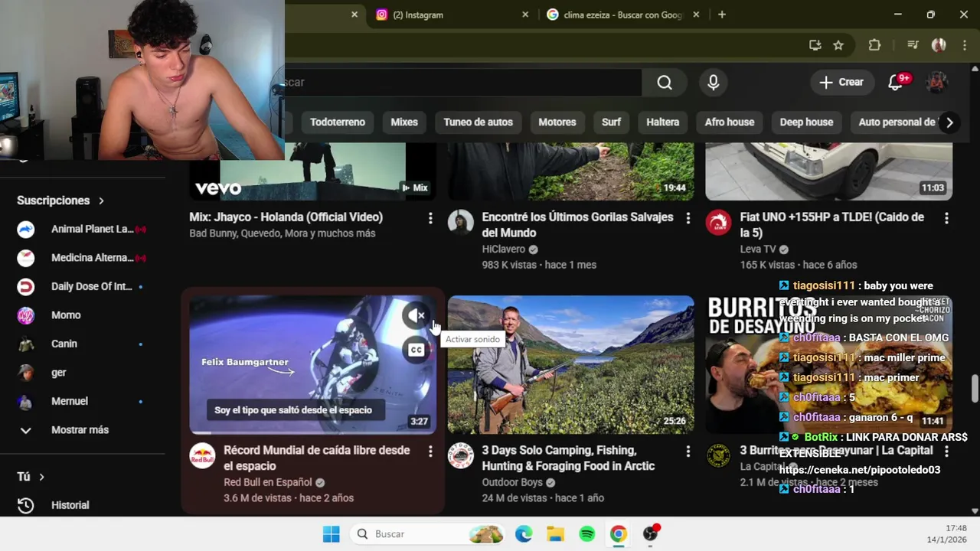Viewport: 980px width, 551px height.
Task: Select the Todoterreno filter chip
Action: [338, 122]
